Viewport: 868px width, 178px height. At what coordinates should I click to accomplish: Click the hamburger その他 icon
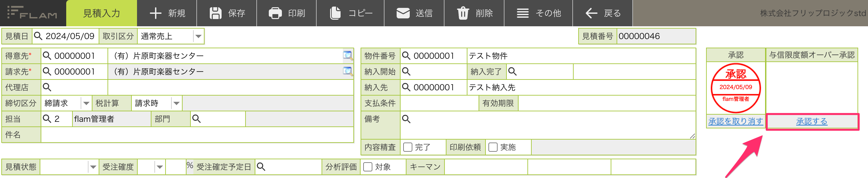[x=523, y=13]
